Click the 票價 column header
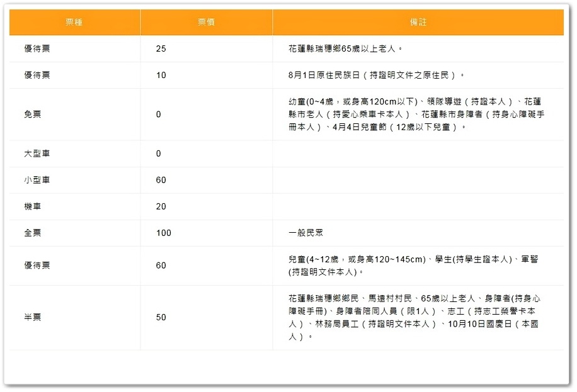 (x=206, y=22)
